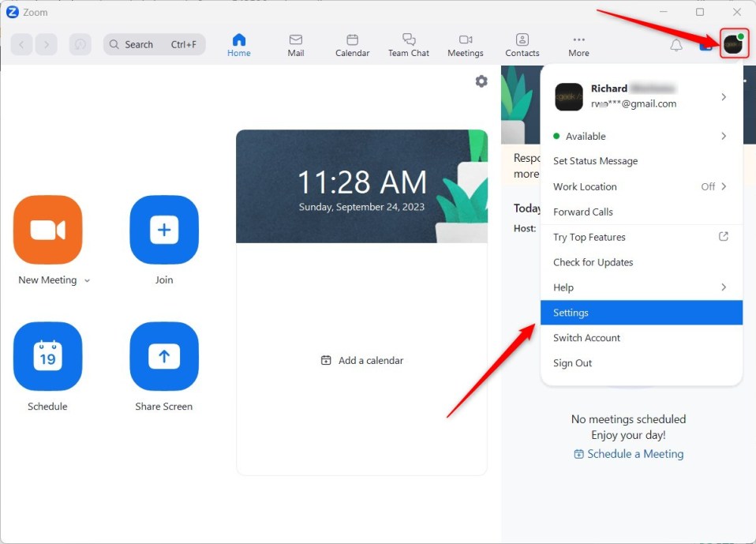This screenshot has width=756, height=544.
Task: Go to the Home tab
Action: [238, 45]
